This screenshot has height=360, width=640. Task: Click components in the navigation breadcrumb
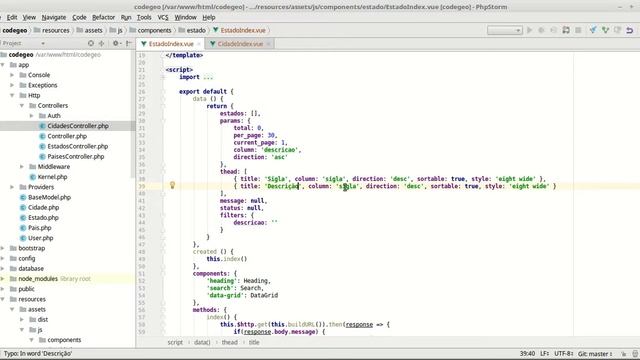click(x=150, y=30)
